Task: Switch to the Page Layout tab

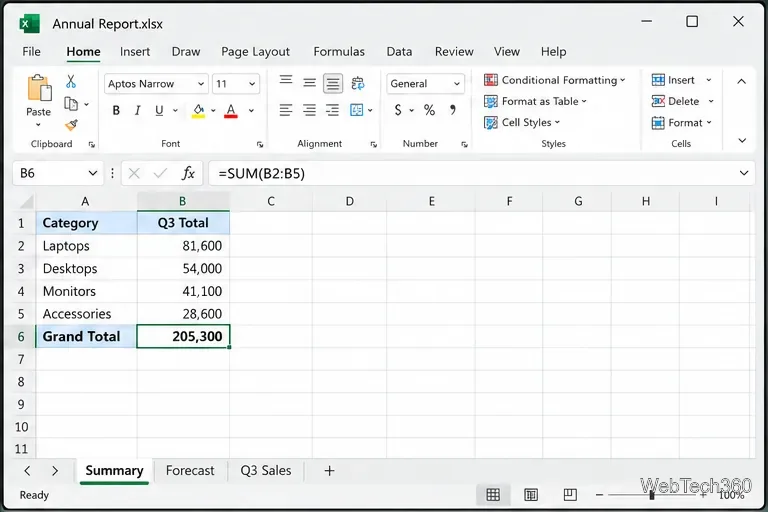Action: point(255,51)
